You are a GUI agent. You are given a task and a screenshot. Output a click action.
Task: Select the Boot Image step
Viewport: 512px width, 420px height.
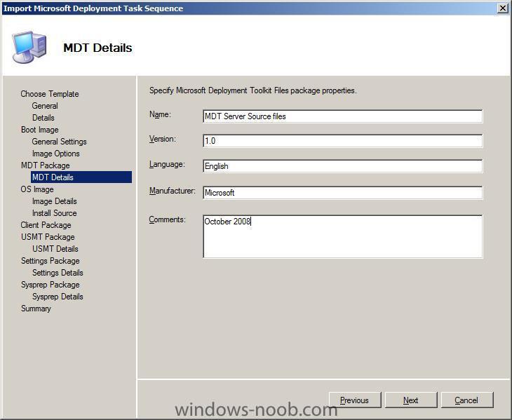click(40, 130)
